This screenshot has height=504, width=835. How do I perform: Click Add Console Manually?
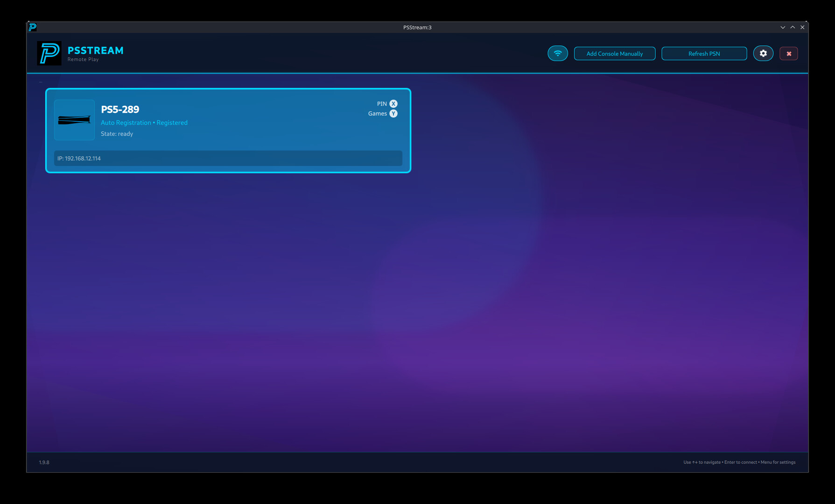pos(614,53)
